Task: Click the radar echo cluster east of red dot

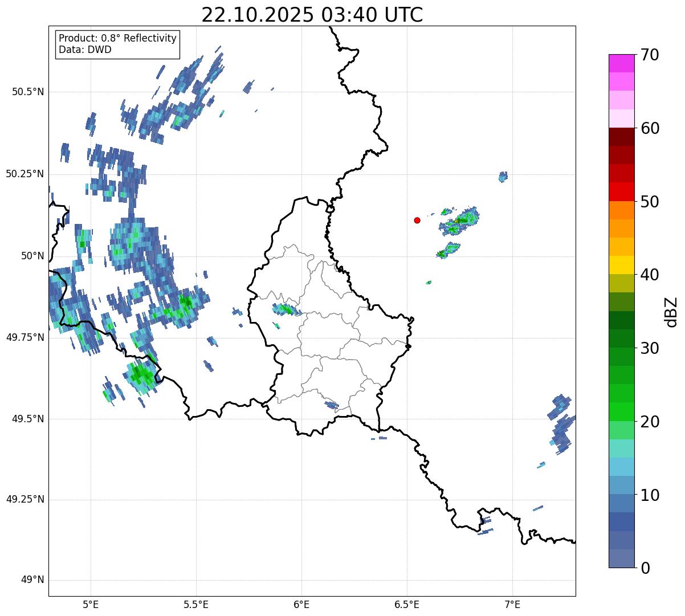Action: point(459,222)
